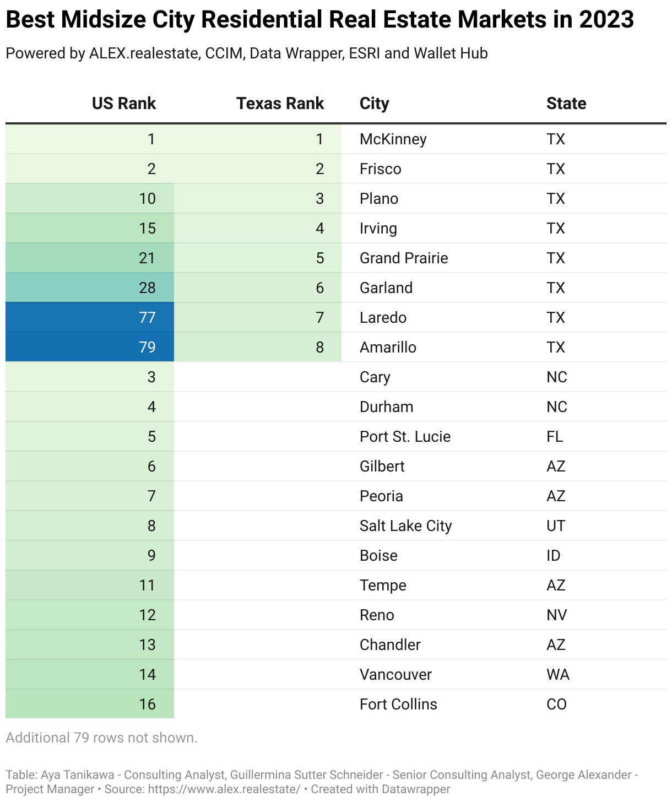Select the Grand Prairie city cell
The width and height of the screenshot is (672, 802).
click(404, 258)
